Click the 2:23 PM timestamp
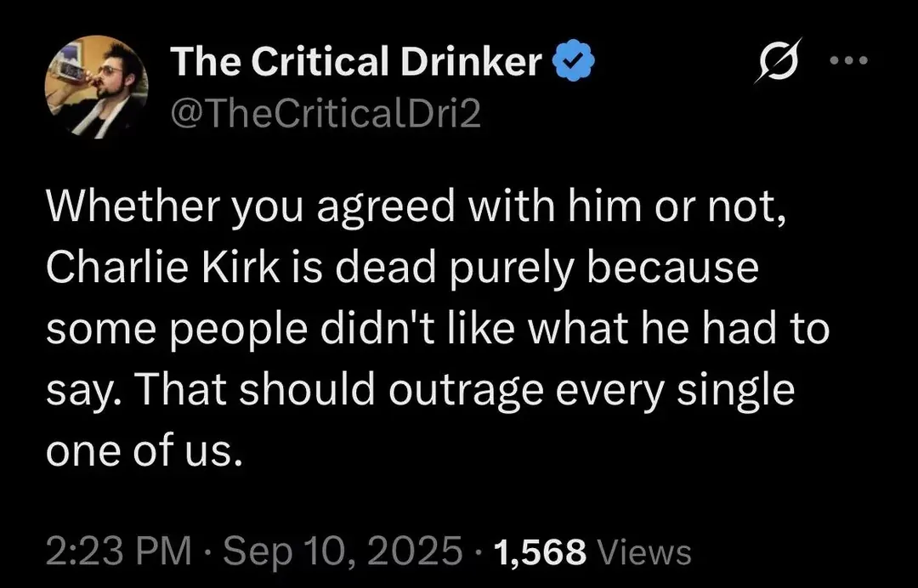 pyautogui.click(x=118, y=550)
